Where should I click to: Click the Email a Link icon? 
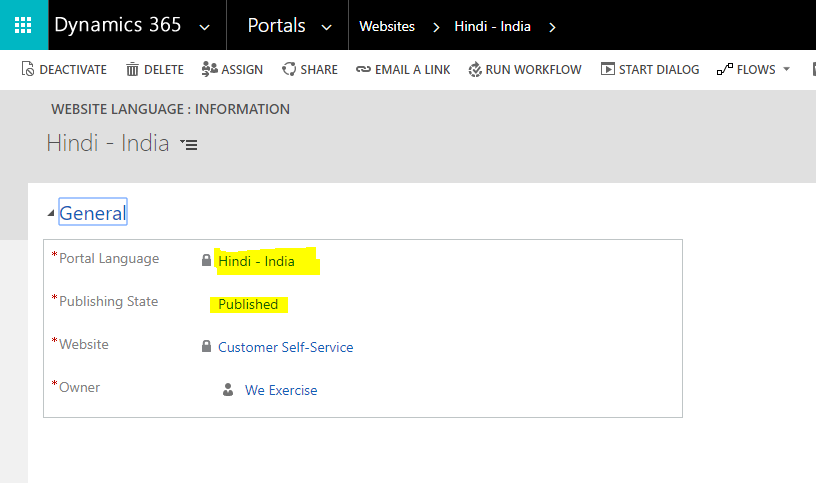(363, 69)
